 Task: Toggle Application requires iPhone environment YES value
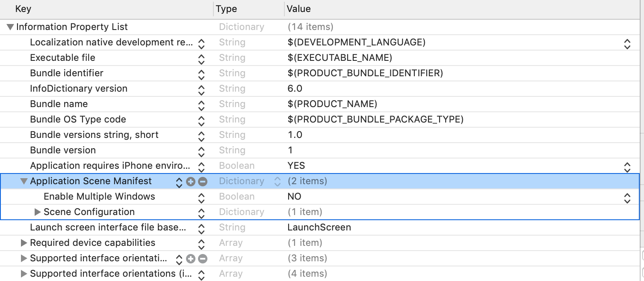coord(627,166)
